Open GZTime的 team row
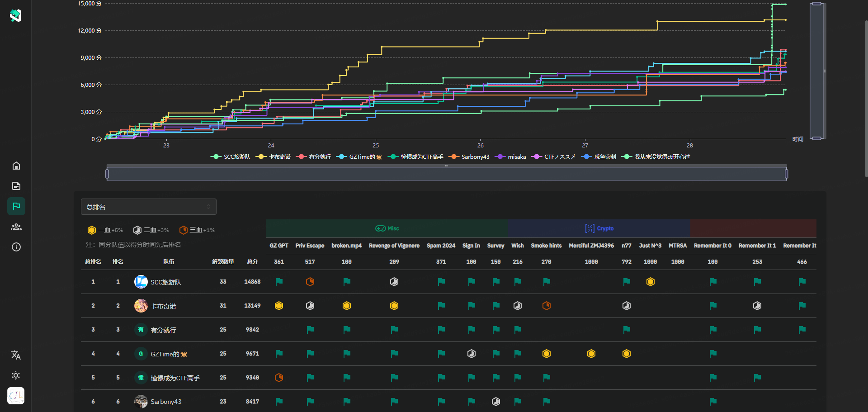Screen dimensions: 868x412 (x=448, y=354)
